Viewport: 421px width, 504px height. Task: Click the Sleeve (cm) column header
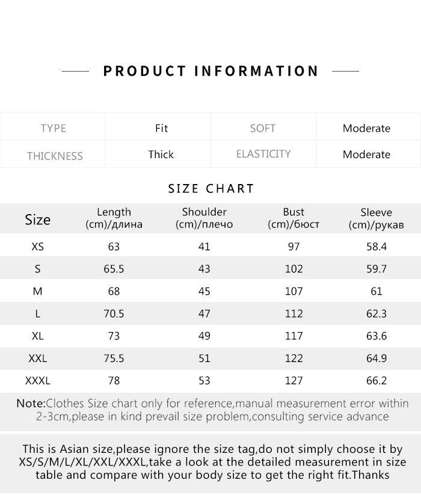(376, 218)
